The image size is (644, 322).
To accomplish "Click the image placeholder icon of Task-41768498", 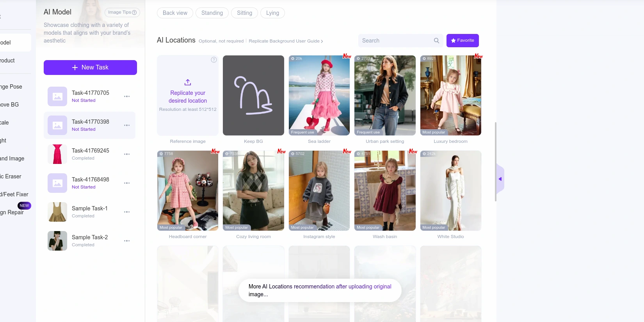I will [x=57, y=183].
